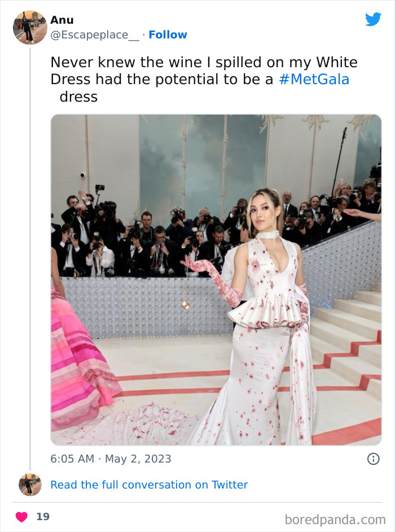This screenshot has width=395, height=532.
Task: Open Anu's profile picture at top
Action: tap(30, 28)
